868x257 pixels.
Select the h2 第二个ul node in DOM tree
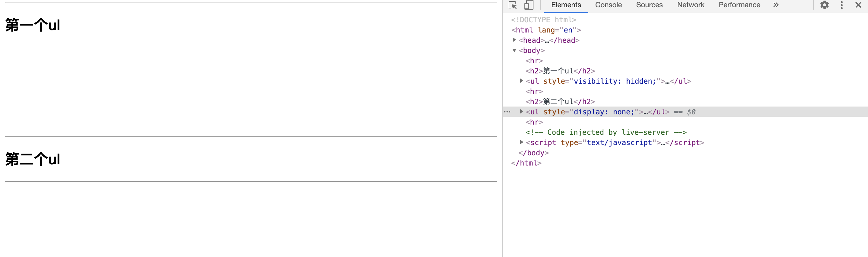point(560,102)
